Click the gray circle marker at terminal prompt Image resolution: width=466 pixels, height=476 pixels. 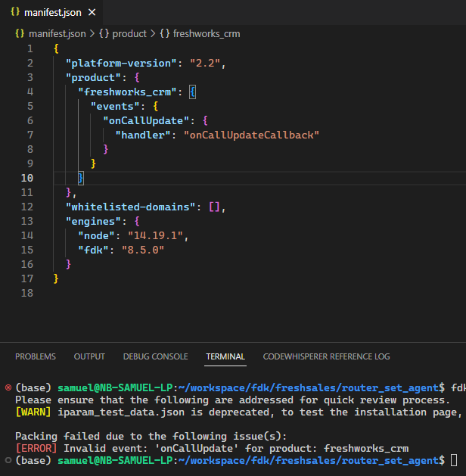8,460
